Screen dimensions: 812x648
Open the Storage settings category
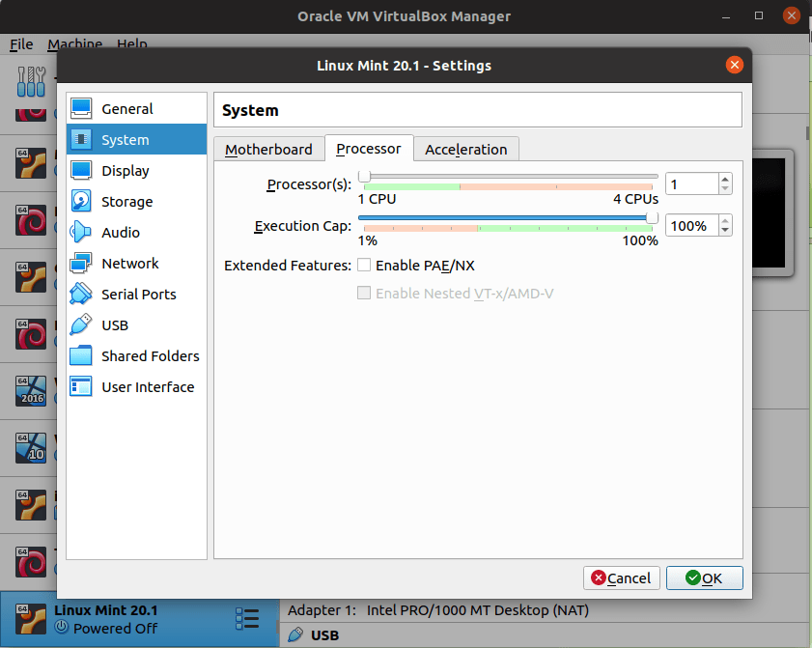pos(126,202)
